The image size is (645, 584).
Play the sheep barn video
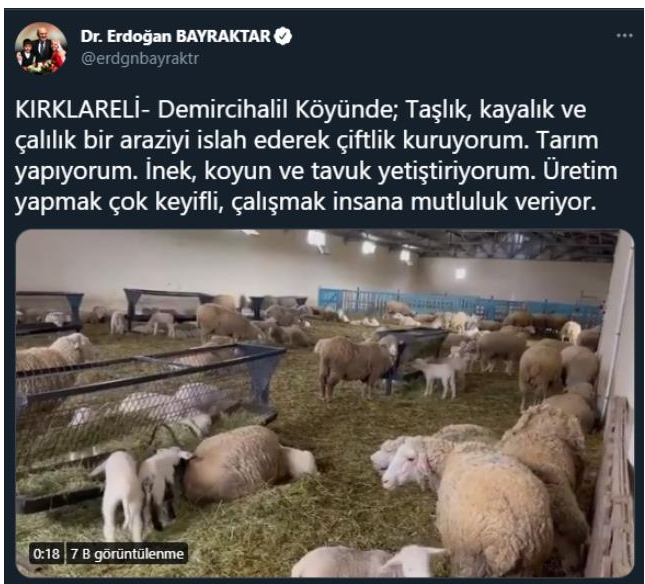tap(325, 403)
